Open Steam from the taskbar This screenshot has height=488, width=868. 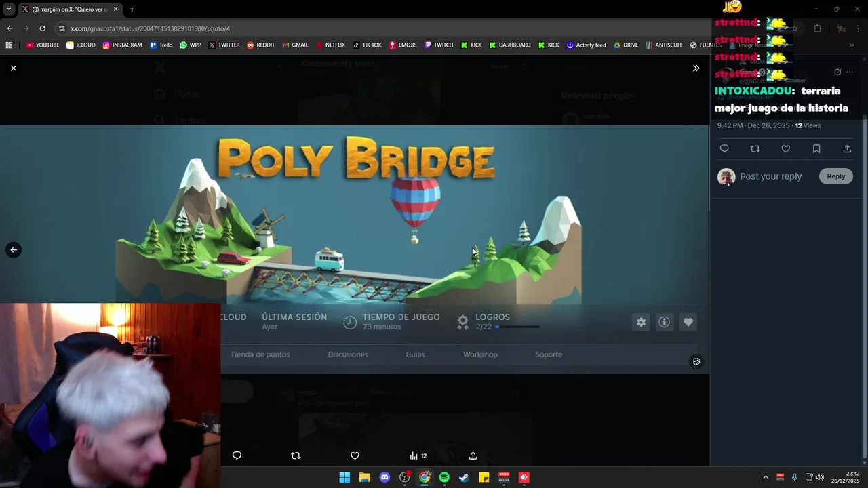point(464,477)
